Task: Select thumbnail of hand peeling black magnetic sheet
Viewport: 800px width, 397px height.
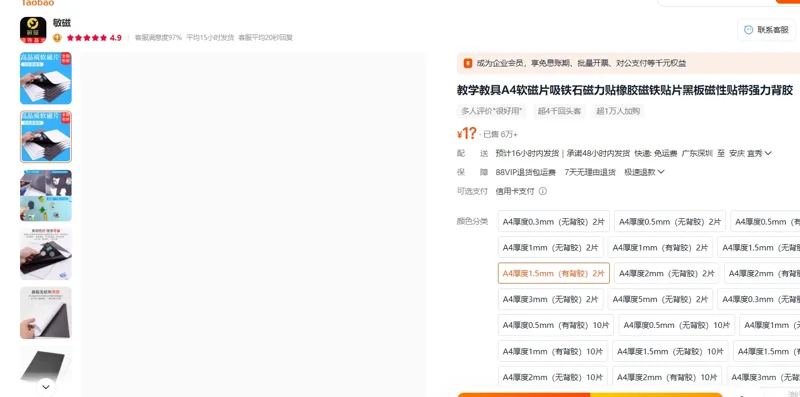Action: (46, 254)
